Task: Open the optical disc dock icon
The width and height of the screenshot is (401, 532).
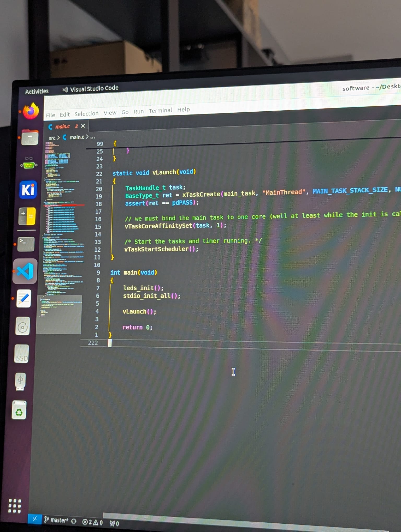Action: pyautogui.click(x=23, y=327)
